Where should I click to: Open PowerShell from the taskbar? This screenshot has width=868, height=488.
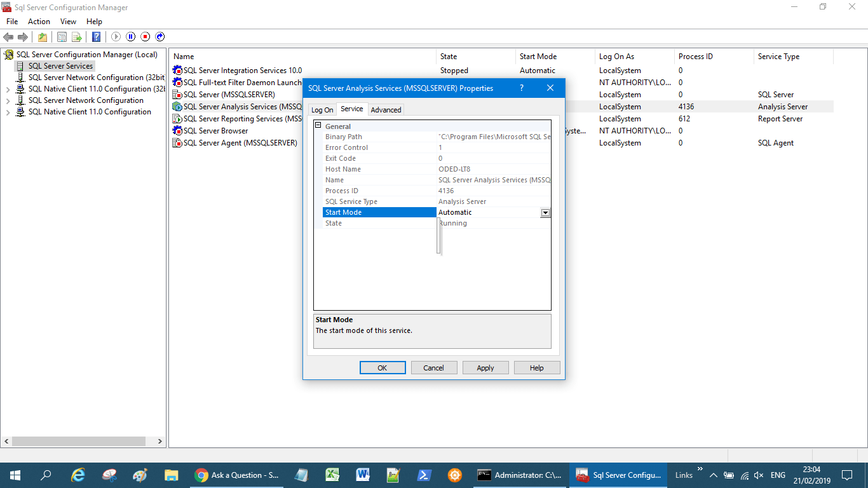[x=424, y=475]
